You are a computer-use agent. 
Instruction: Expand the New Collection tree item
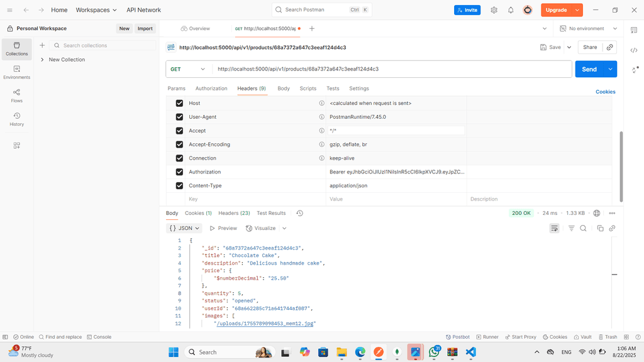[42, 60]
